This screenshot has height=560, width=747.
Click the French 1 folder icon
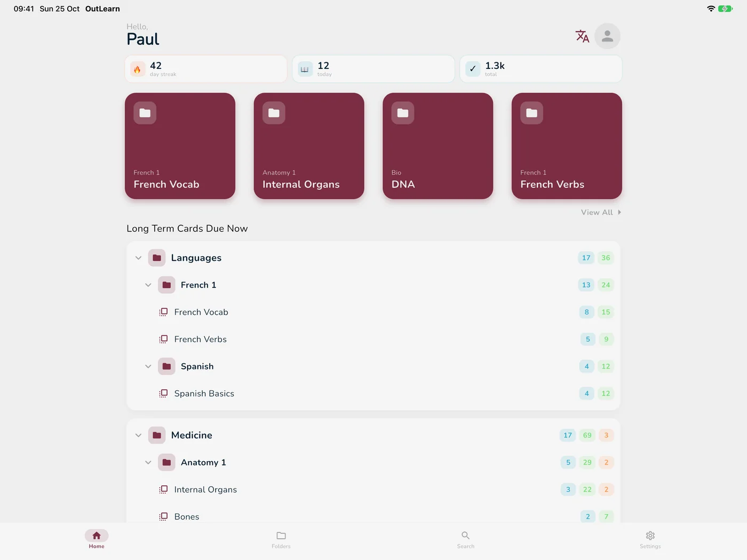(166, 285)
